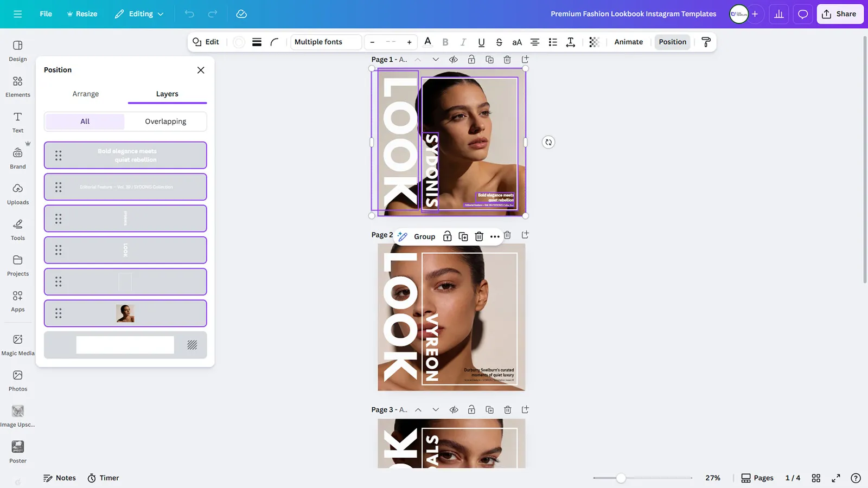Select the photo layer thumbnail

pyautogui.click(x=125, y=313)
